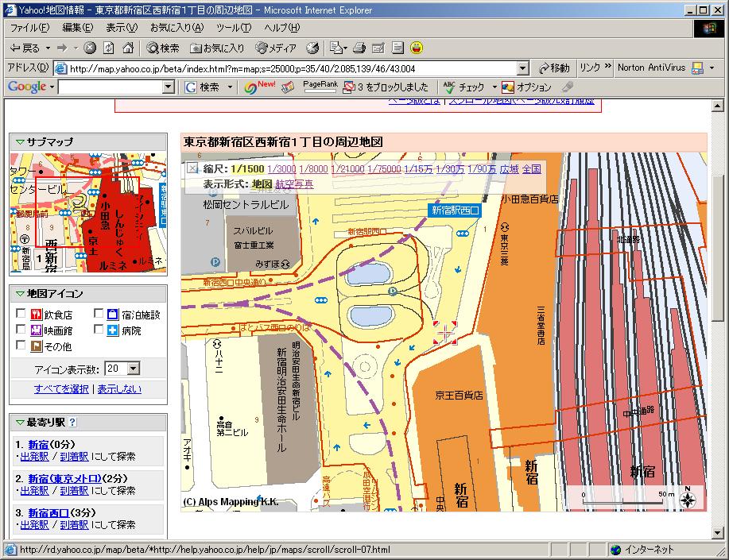Open お気に入り favorites toolbar button
729x560 pixels.
click(217, 48)
